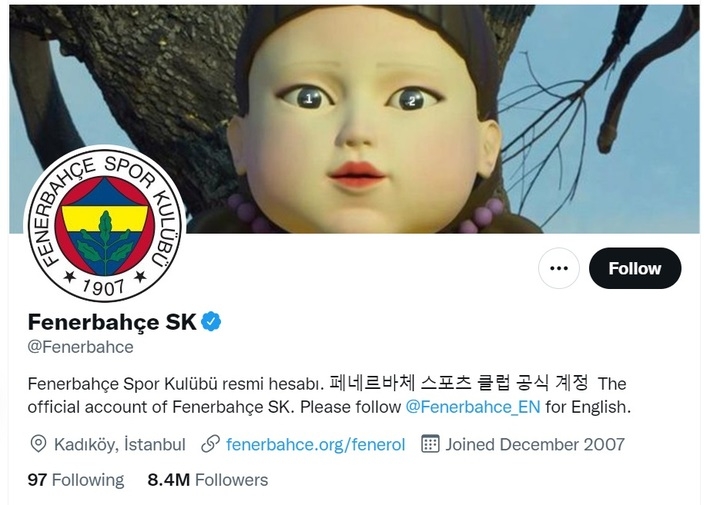The width and height of the screenshot is (720, 505).
Task: Open the fenerbahce.org/fenerol website link
Action: pyautogui.click(x=316, y=445)
